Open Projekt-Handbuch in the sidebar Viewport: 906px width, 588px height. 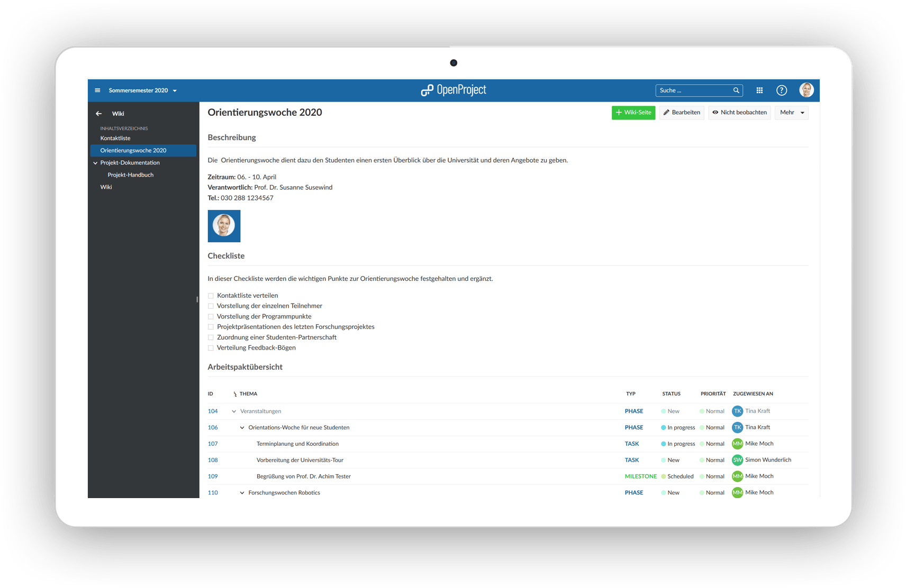(x=131, y=175)
